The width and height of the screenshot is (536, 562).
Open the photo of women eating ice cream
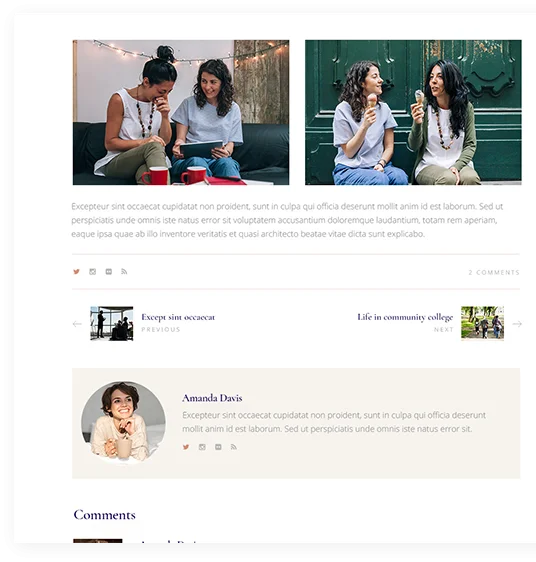click(413, 113)
